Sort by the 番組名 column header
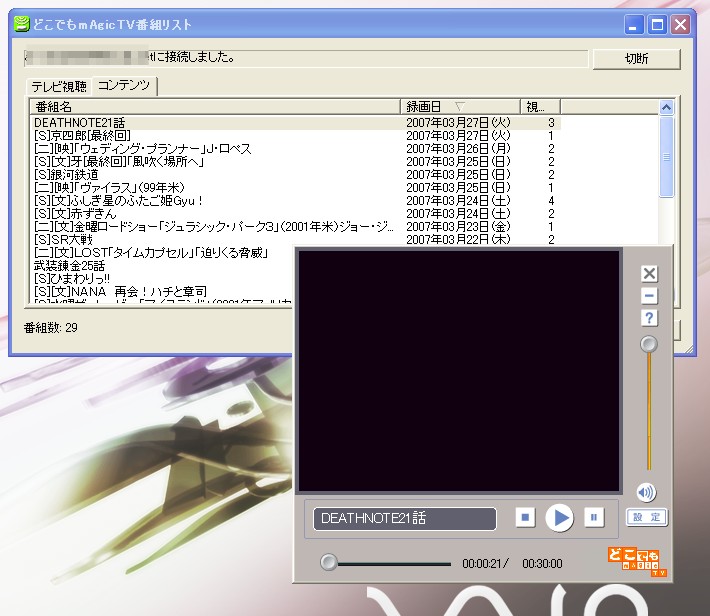 coord(215,107)
